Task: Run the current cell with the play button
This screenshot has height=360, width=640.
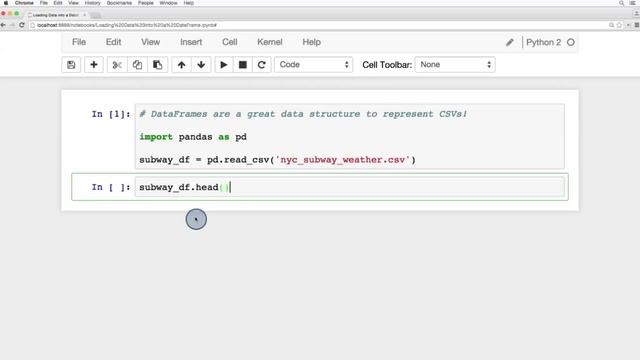Action: pyautogui.click(x=224, y=64)
